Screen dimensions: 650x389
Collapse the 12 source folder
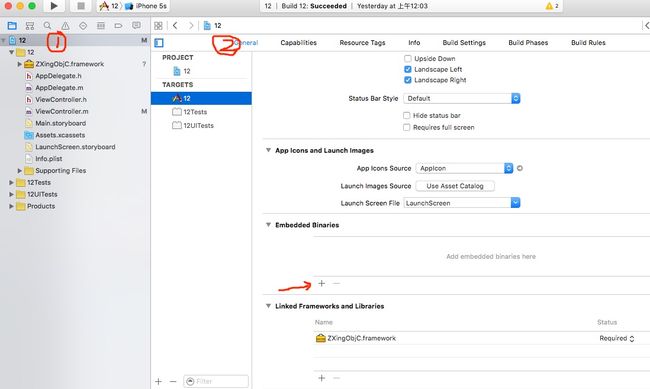tap(11, 52)
